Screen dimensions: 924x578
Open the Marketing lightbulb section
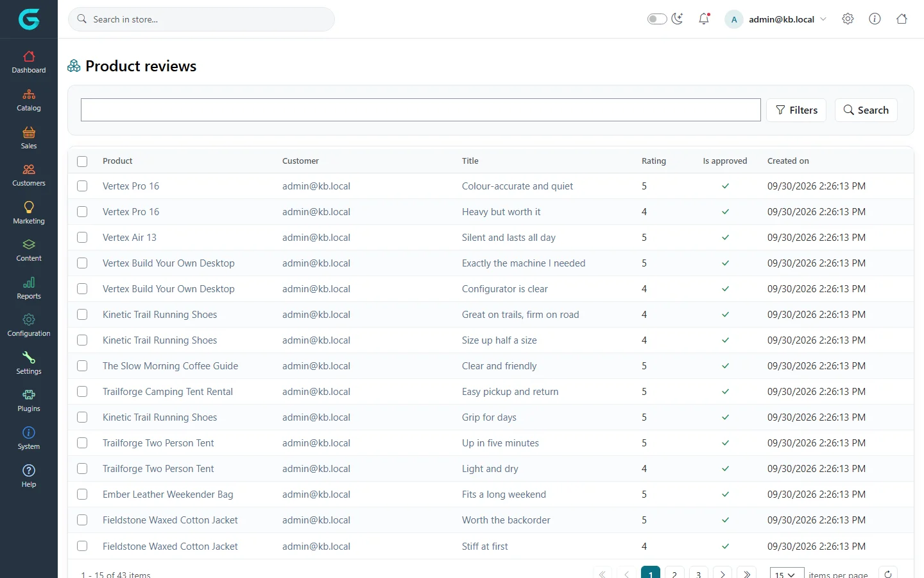pyautogui.click(x=29, y=213)
